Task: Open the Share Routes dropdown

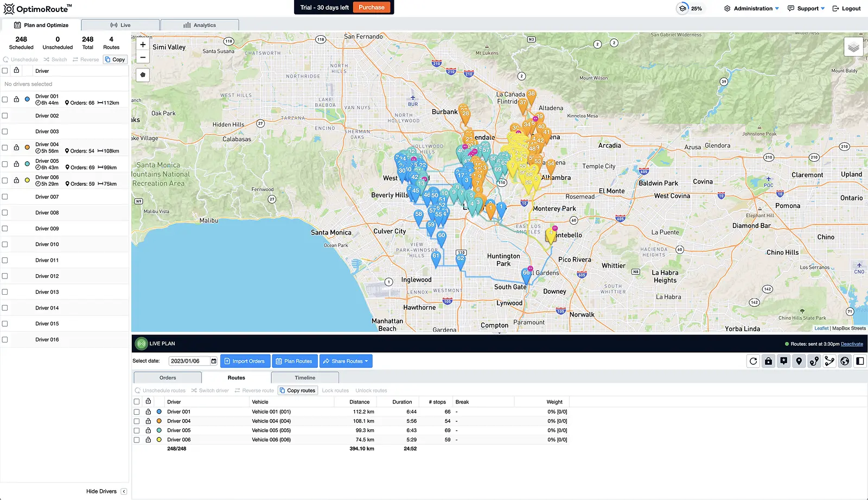Action: (x=346, y=361)
